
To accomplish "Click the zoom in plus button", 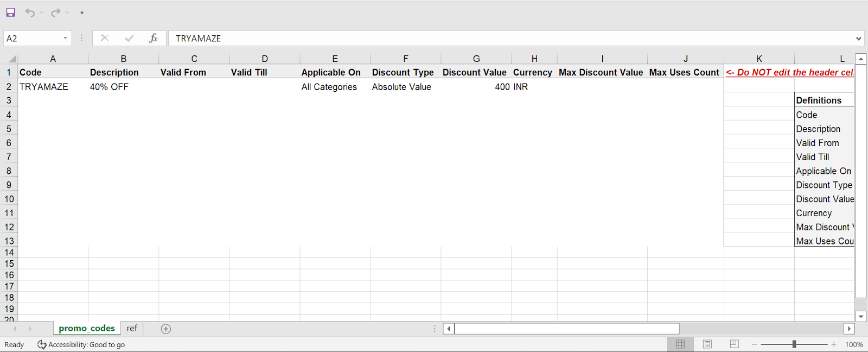I will click(x=834, y=344).
